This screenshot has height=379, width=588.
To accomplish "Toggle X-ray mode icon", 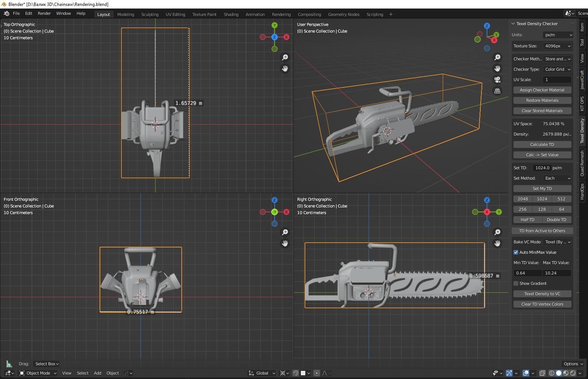I will [x=542, y=373].
